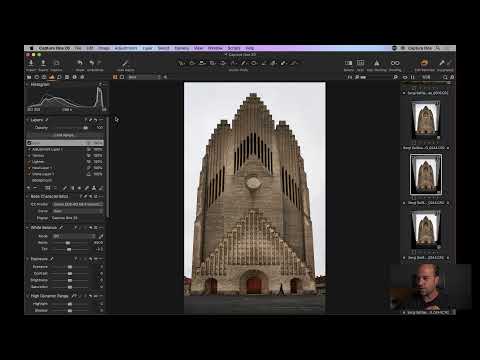Click the Import icon in the toolbar
The image size is (480, 360).
click(x=31, y=63)
